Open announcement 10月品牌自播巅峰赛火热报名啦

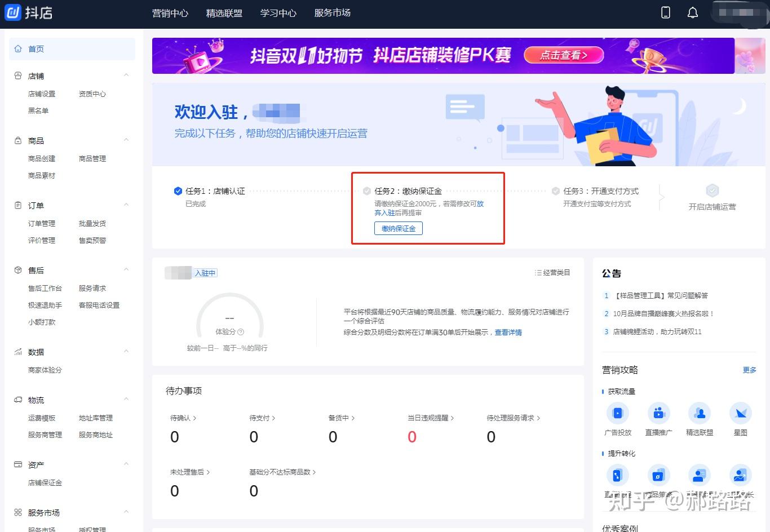click(x=663, y=313)
